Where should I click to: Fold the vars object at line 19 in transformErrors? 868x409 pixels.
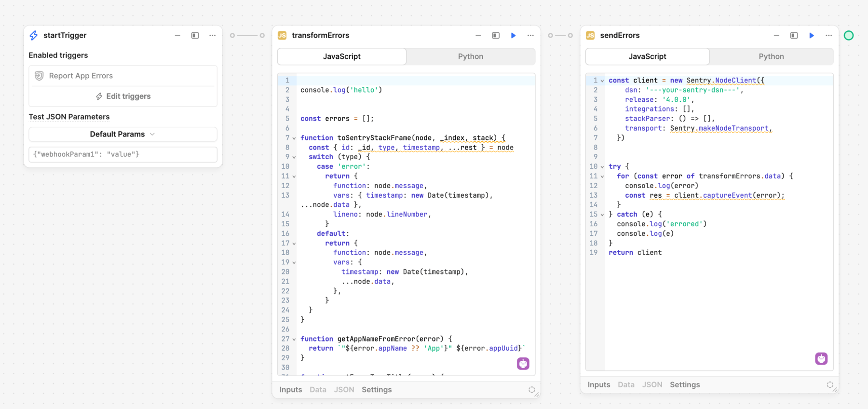294,263
